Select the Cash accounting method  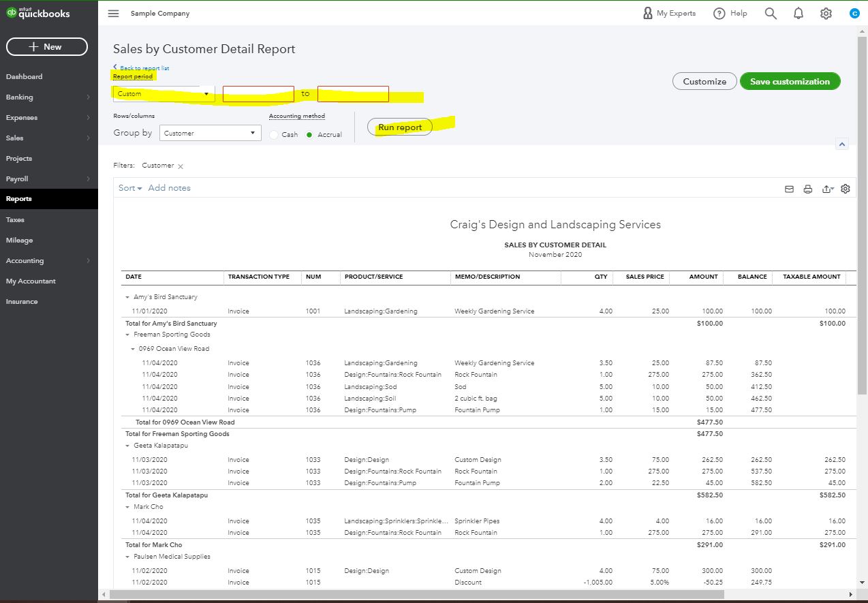click(274, 135)
